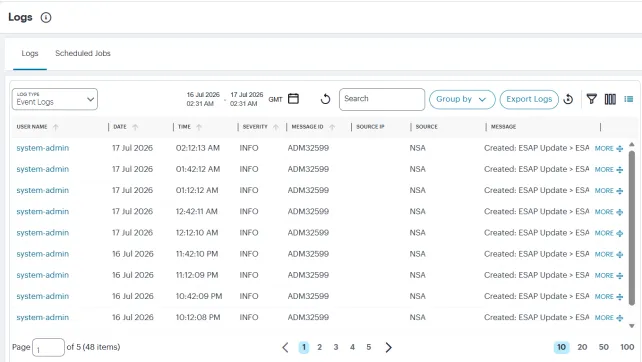
Task: Switch to list view icon
Action: (628, 99)
